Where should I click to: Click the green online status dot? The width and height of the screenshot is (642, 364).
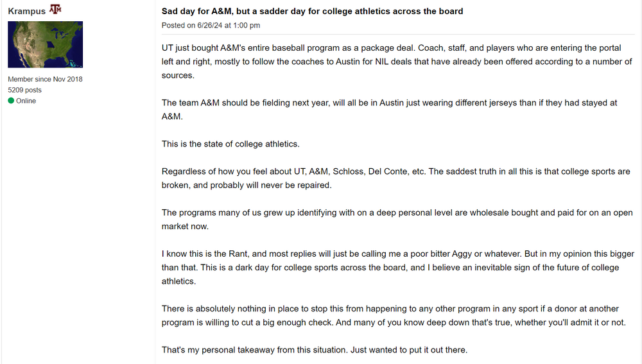11,101
